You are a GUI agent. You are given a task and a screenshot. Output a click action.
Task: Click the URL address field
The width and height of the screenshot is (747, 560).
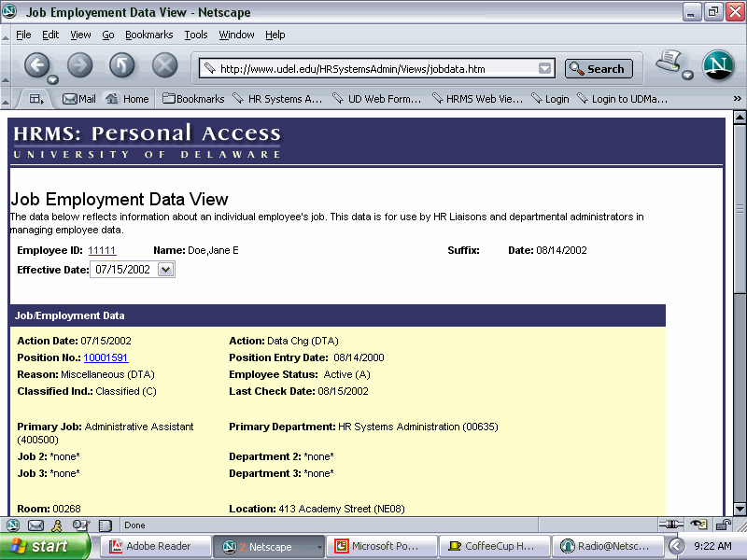tap(373, 68)
